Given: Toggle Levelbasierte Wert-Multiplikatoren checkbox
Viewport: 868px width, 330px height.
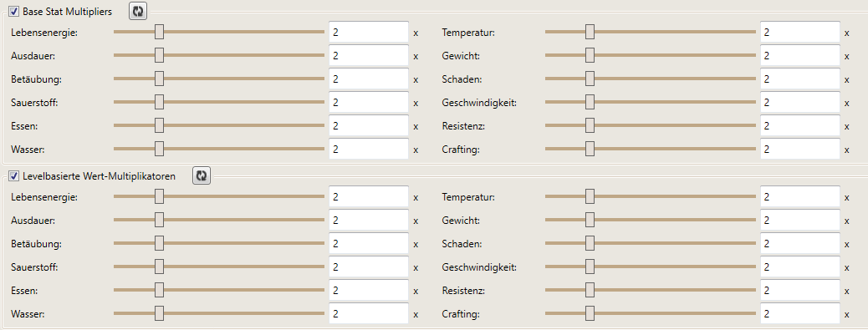Looking at the screenshot, I should (14, 176).
